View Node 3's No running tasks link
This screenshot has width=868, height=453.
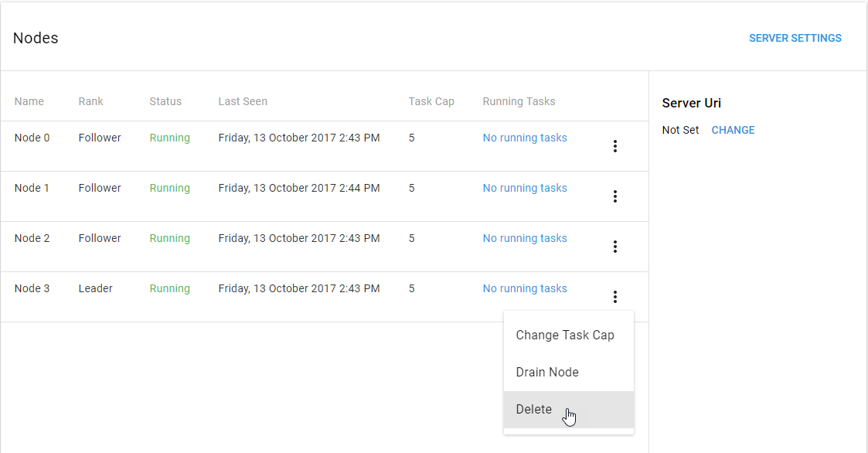click(x=525, y=288)
